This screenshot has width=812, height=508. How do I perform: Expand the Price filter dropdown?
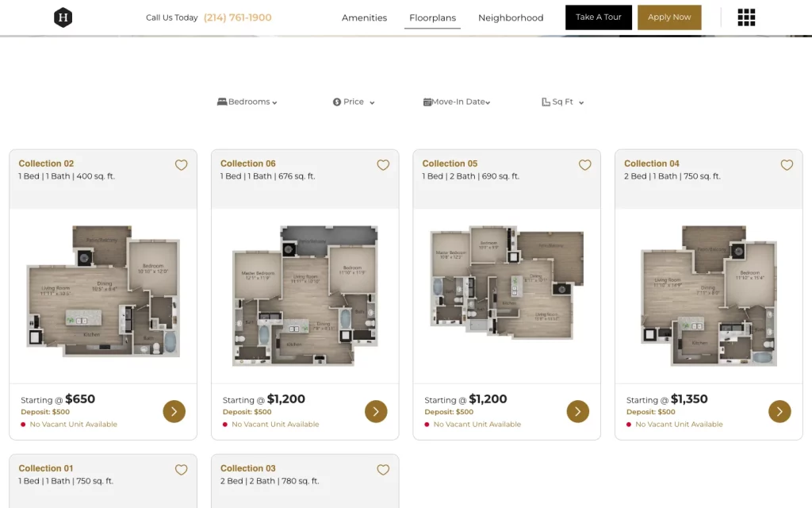pyautogui.click(x=354, y=102)
